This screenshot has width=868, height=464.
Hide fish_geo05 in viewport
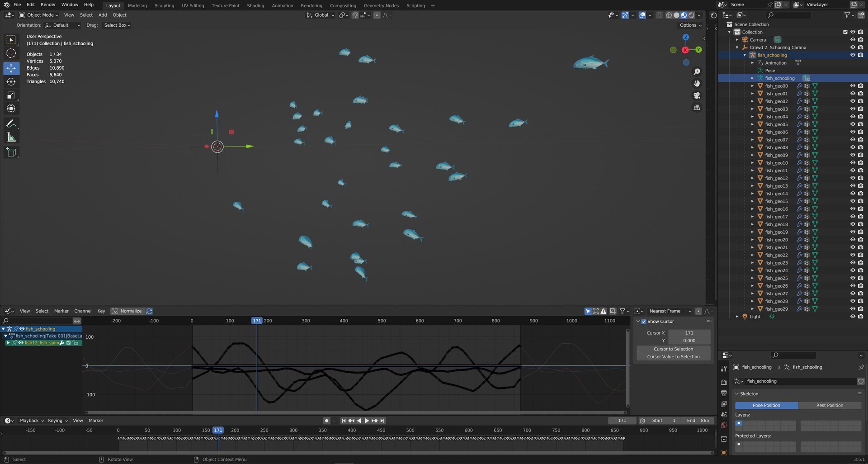point(853,124)
